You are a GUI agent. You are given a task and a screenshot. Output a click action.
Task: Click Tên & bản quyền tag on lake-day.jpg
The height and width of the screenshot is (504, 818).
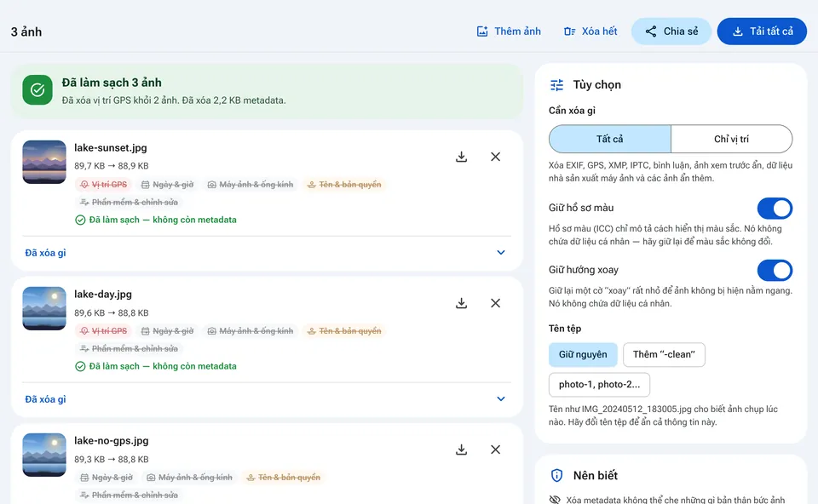pyautogui.click(x=344, y=331)
